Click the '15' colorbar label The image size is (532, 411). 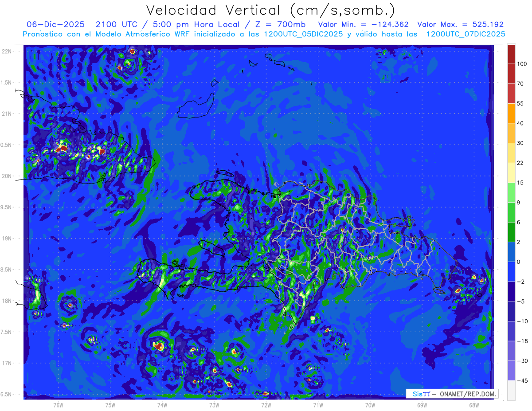(521, 182)
